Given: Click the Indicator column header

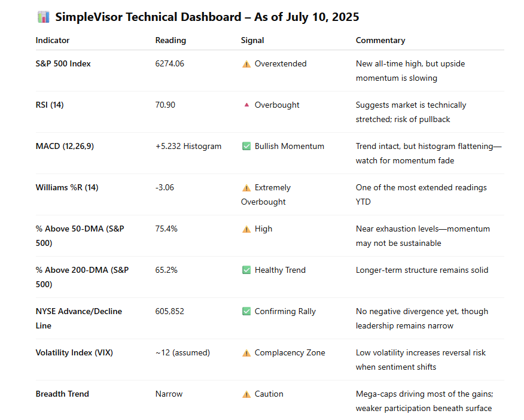Looking at the screenshot, I should coord(53,41).
